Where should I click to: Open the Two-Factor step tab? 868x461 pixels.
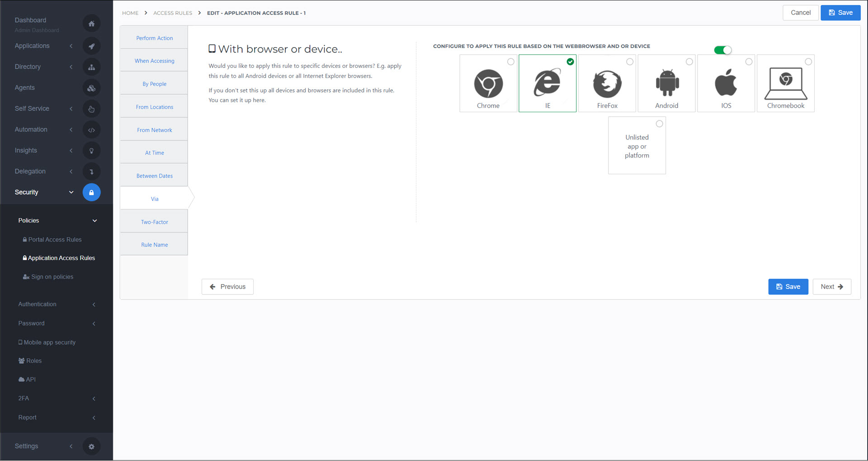point(154,222)
